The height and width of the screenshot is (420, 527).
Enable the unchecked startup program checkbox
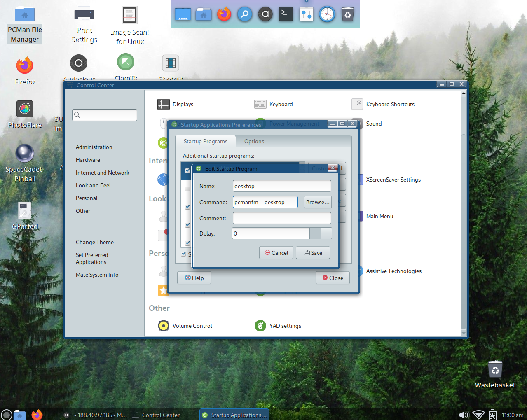tap(187, 189)
